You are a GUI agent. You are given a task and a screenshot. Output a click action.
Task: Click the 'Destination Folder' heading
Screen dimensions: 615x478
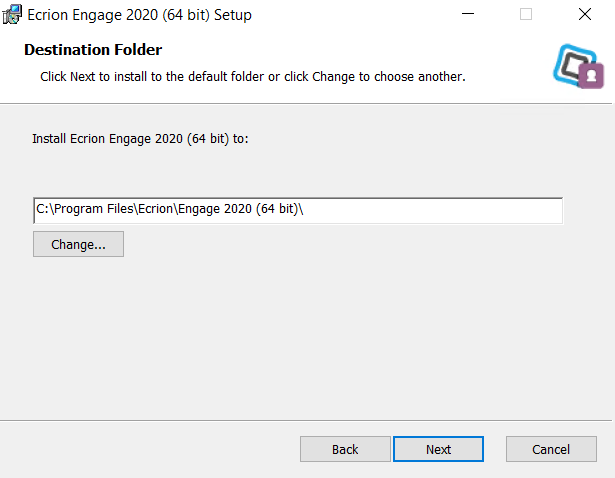pos(93,50)
